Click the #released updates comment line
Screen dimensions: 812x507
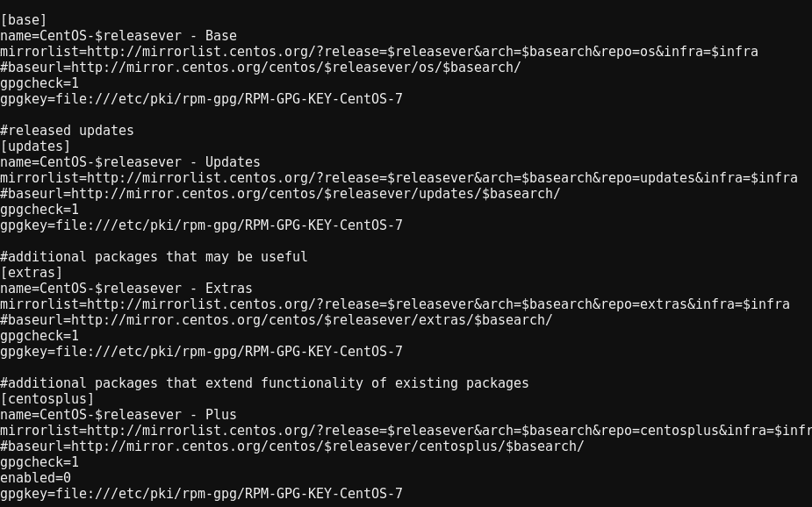click(x=67, y=131)
